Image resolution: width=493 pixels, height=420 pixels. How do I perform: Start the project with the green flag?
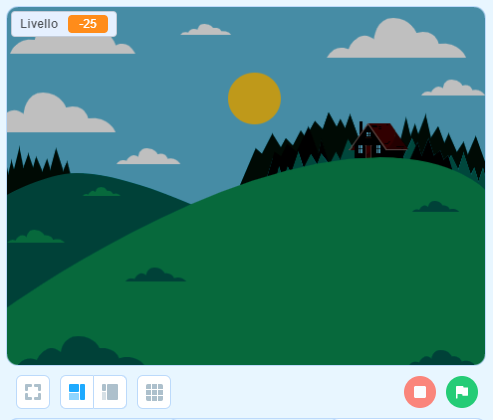click(x=462, y=392)
